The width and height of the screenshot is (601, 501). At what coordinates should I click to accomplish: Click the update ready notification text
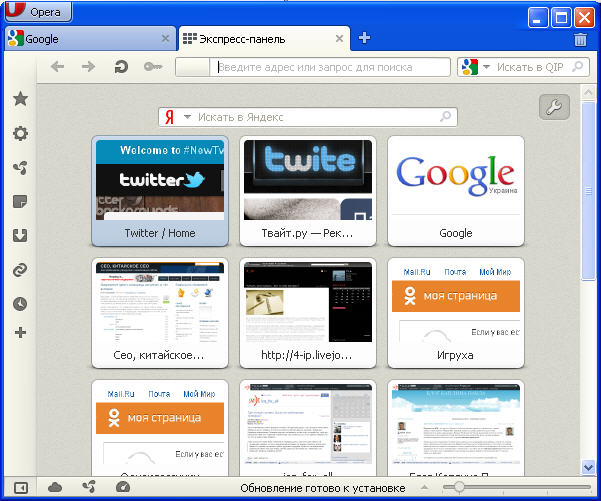322,488
